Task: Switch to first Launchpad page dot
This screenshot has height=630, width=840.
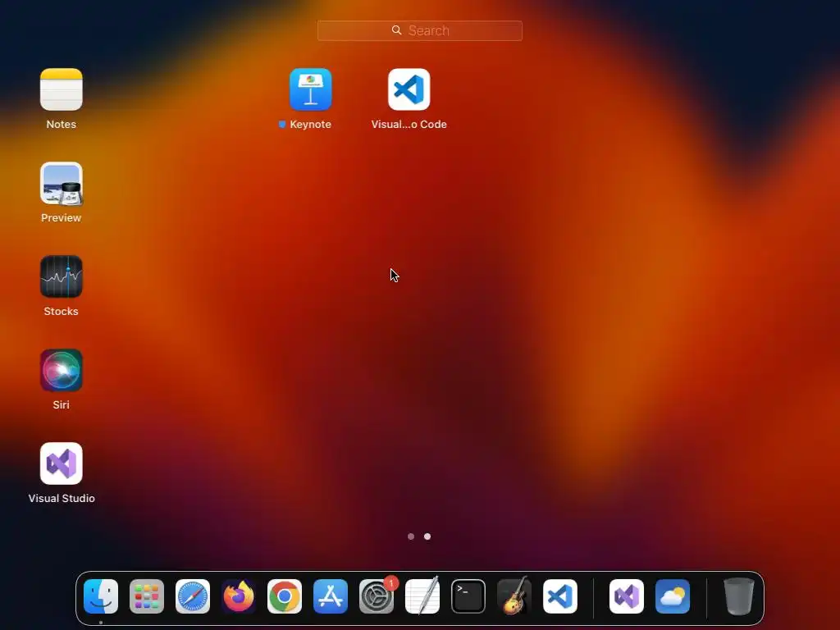Action: click(x=411, y=536)
